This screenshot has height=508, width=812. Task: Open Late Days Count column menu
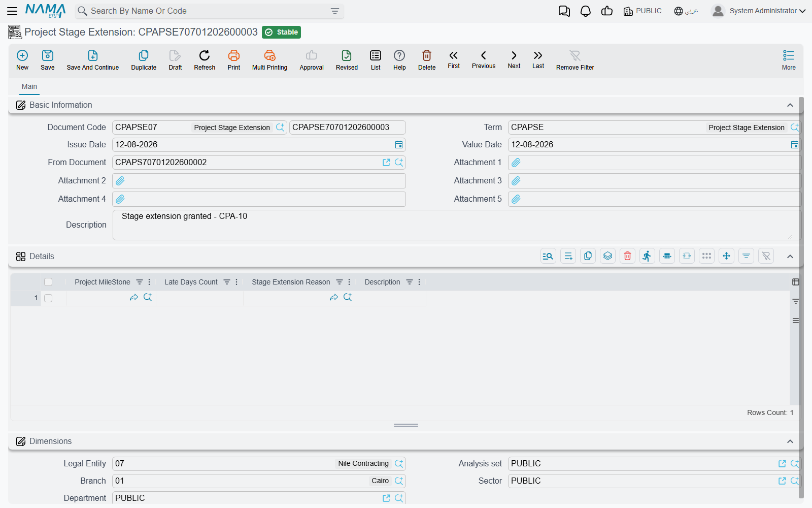tap(236, 282)
